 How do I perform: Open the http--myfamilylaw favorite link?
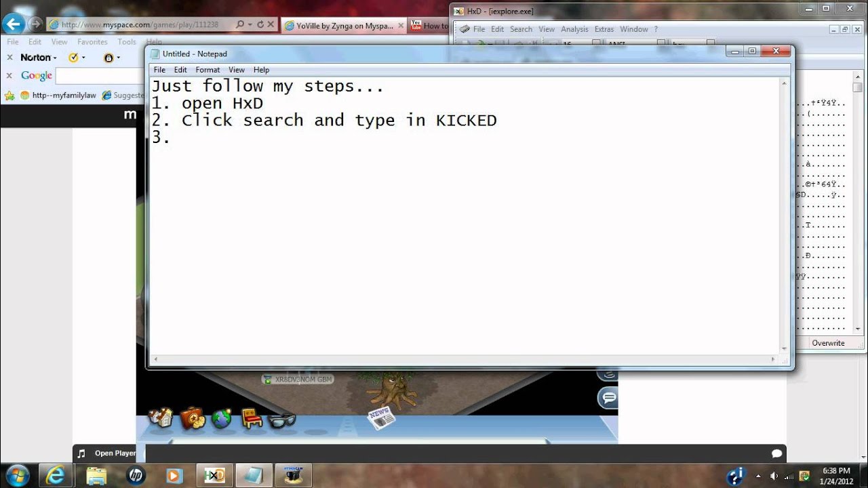[58, 96]
